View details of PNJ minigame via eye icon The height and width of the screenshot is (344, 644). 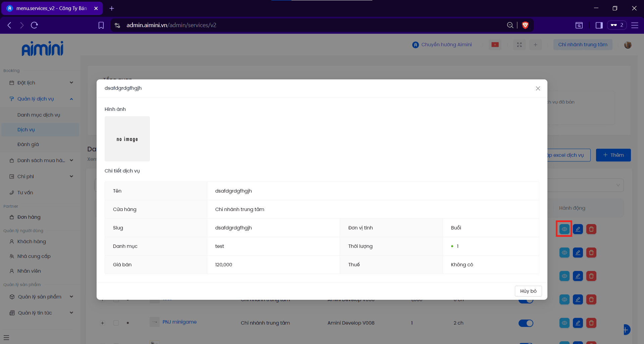(564, 323)
